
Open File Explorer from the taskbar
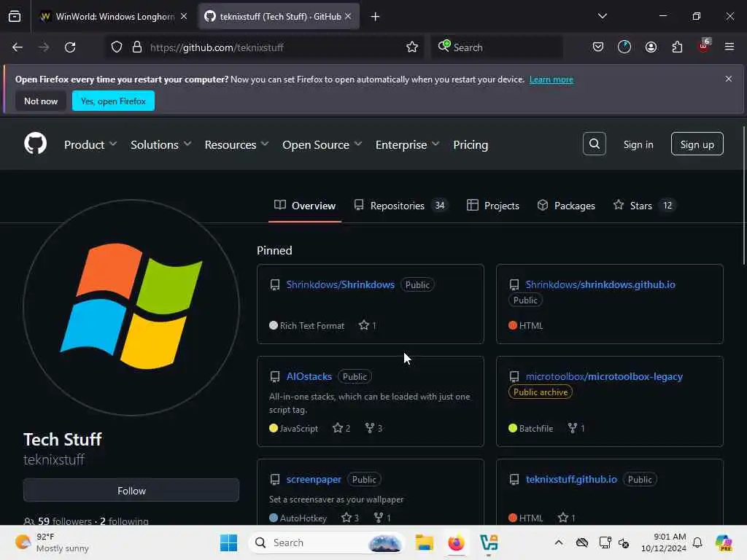coord(424,542)
